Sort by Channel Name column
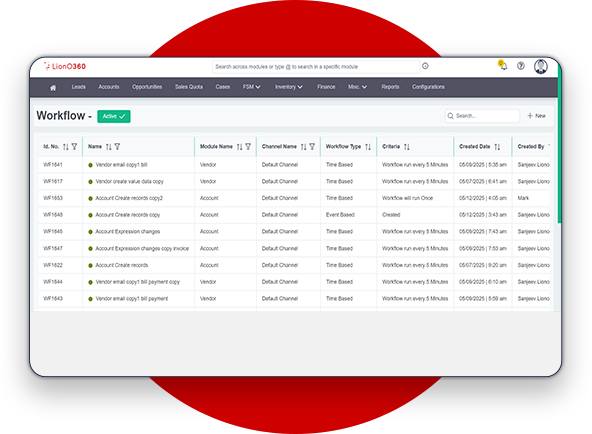Screen dimensions: 592x434 (x=304, y=147)
